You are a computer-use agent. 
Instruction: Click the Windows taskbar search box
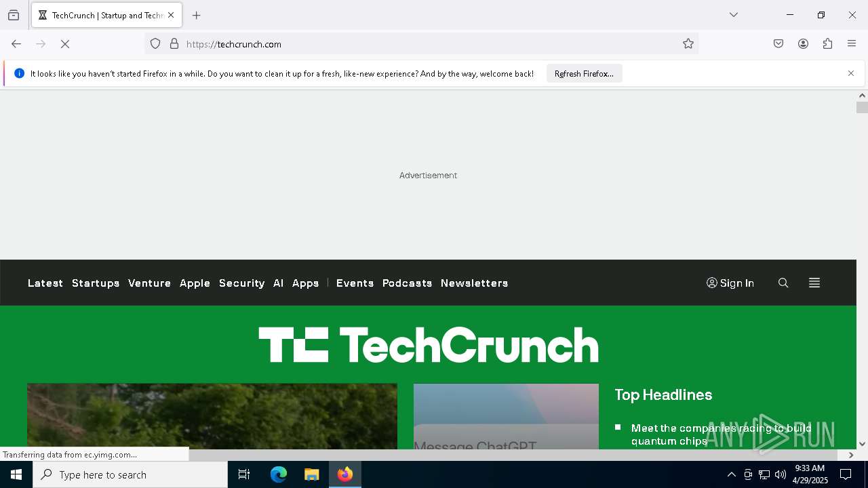(130, 474)
